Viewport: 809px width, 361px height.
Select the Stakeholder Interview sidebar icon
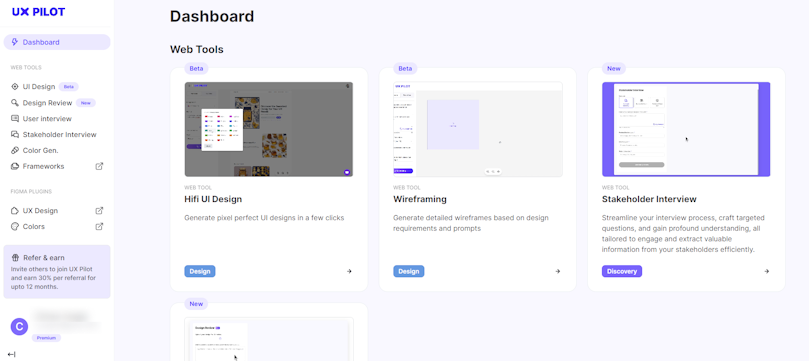[x=14, y=135]
